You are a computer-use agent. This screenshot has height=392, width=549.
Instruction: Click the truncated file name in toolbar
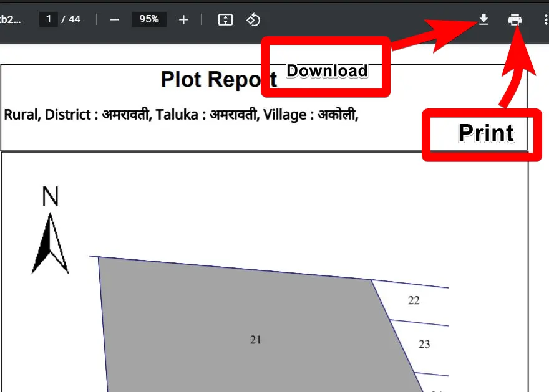(11, 19)
